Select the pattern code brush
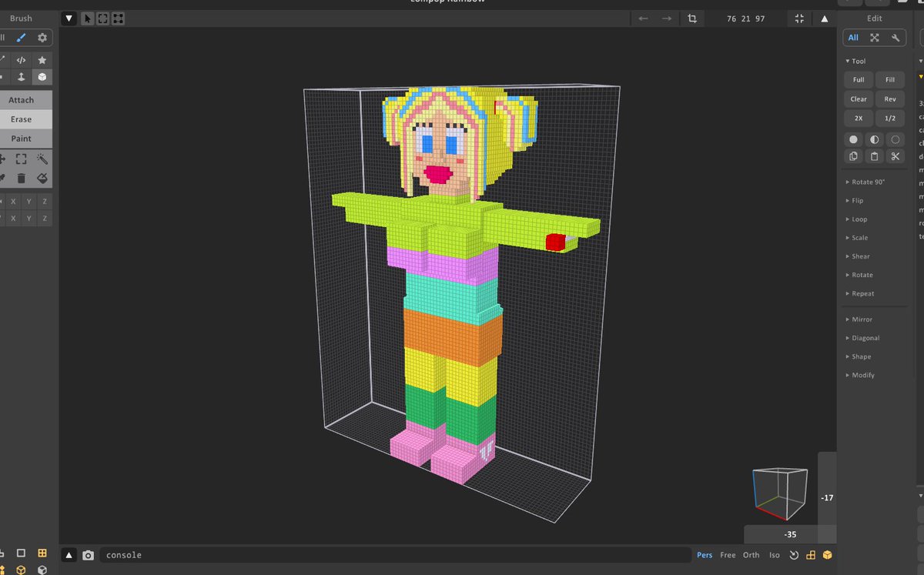The height and width of the screenshot is (575, 924). (x=21, y=59)
